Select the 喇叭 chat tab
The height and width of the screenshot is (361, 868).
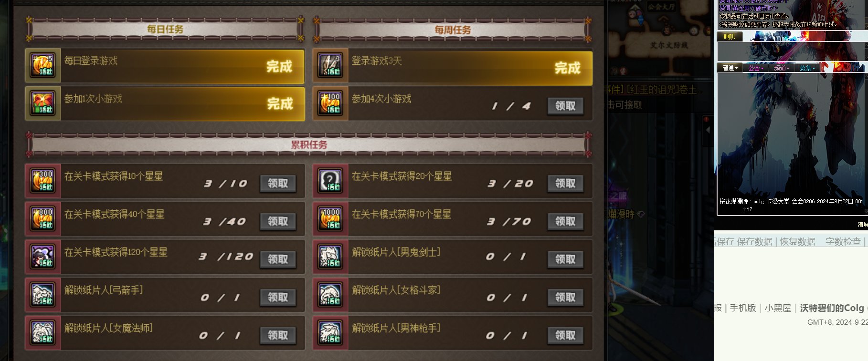pyautogui.click(x=730, y=37)
